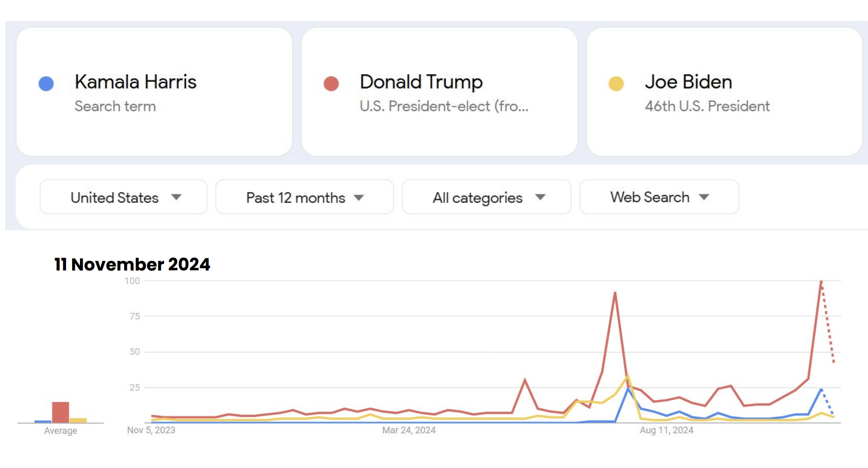Click the yellow Joe Biden color dot
Image resolution: width=868 pixels, height=468 pixels.
[x=616, y=84]
